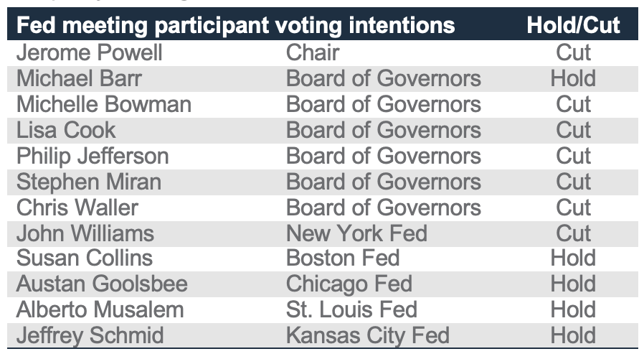Screen dimensions: 644x359
Task: Select the 'Boston Fed' cell
Action: pos(343,258)
